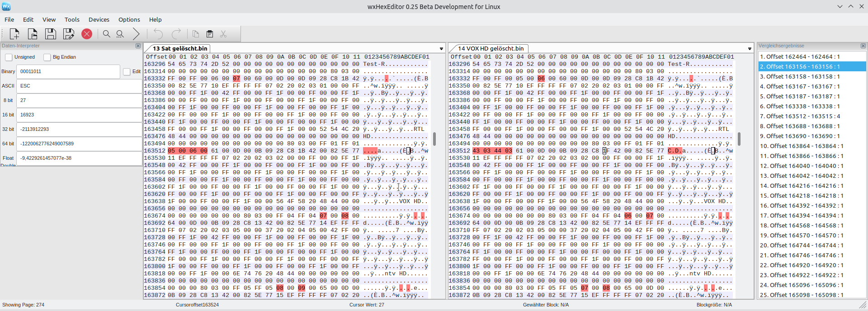Open the File menu

(x=9, y=19)
